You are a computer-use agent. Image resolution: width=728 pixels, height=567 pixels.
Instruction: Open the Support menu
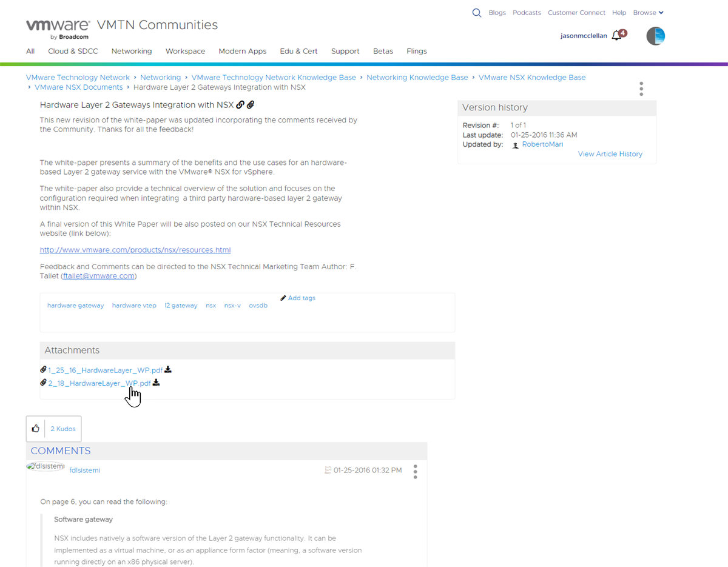pos(345,52)
